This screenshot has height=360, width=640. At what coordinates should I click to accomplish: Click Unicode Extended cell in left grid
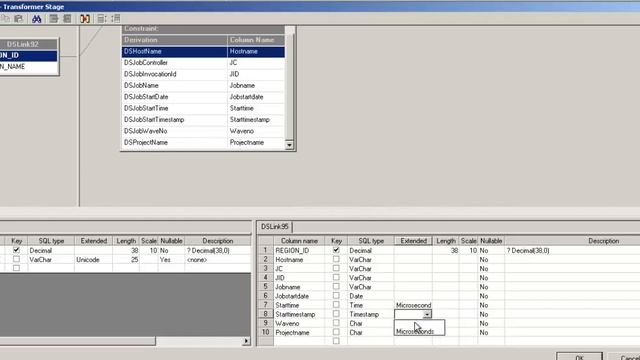(x=93, y=260)
